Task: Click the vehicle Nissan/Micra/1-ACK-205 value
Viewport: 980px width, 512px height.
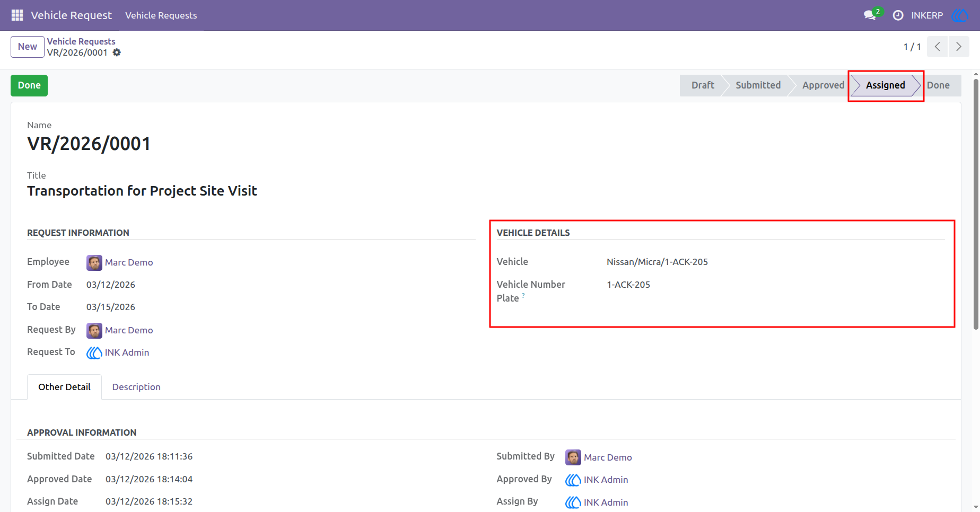Action: click(657, 262)
